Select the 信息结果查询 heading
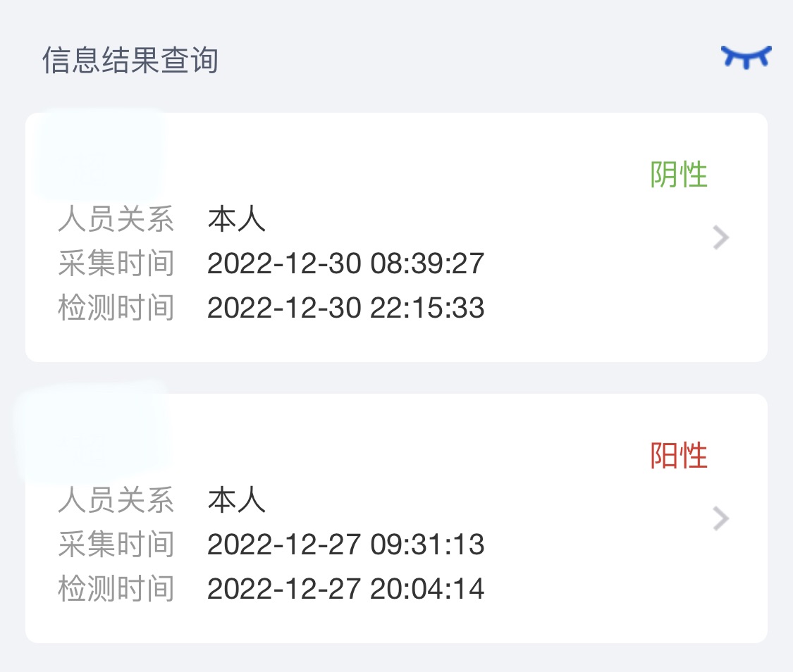Screen dimensions: 793x672 (130, 60)
